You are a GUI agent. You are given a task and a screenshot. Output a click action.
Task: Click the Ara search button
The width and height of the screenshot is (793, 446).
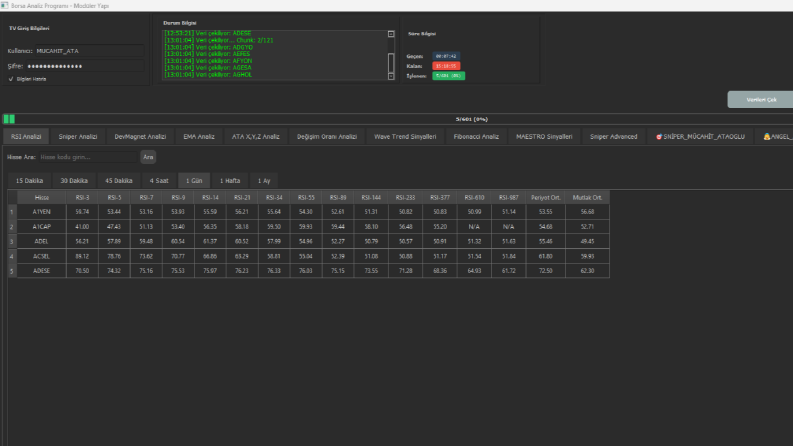click(x=148, y=157)
